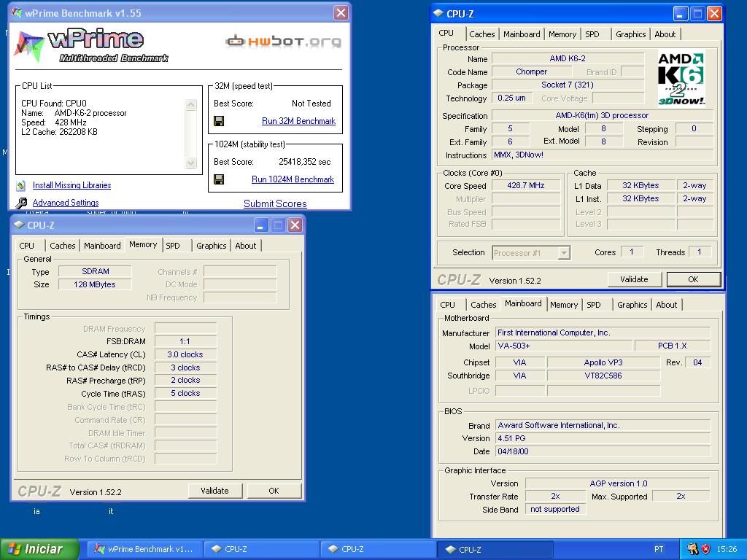This screenshot has width=747, height=560.
Task: Click OK in top-right CPU-Z window
Action: [x=693, y=279]
